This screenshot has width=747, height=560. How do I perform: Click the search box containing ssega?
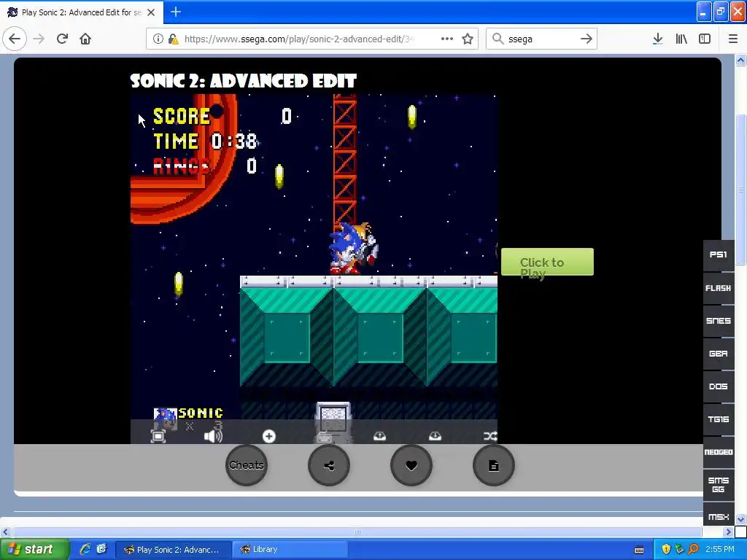coord(541,39)
